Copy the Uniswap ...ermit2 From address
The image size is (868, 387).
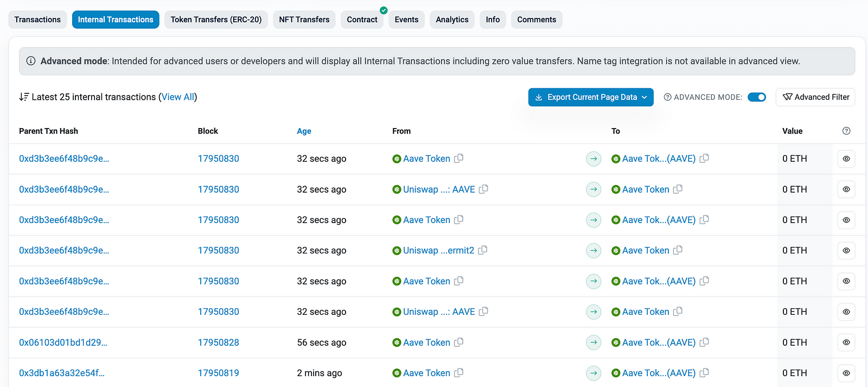coord(483,250)
